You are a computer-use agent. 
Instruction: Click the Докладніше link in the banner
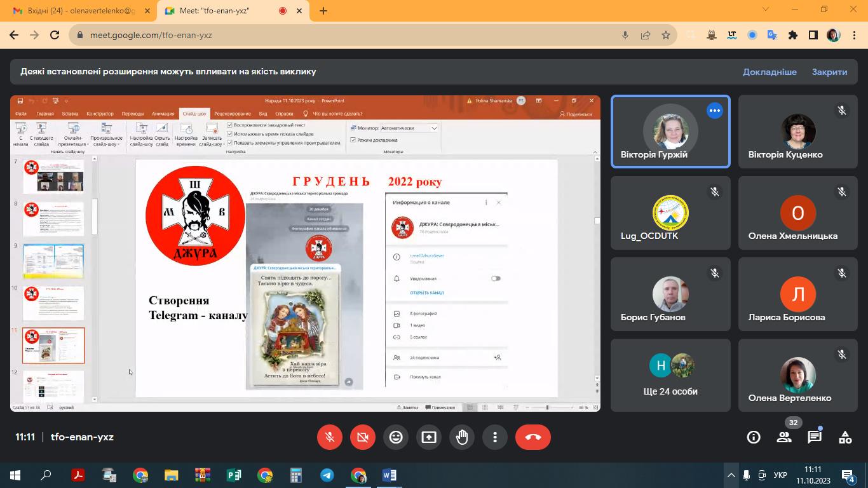coord(770,72)
